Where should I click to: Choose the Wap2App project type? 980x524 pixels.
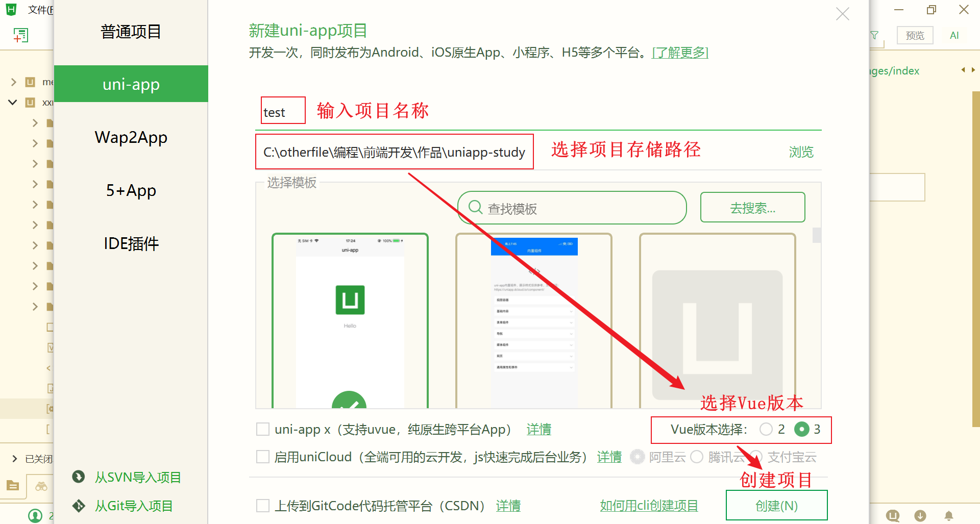pyautogui.click(x=131, y=137)
